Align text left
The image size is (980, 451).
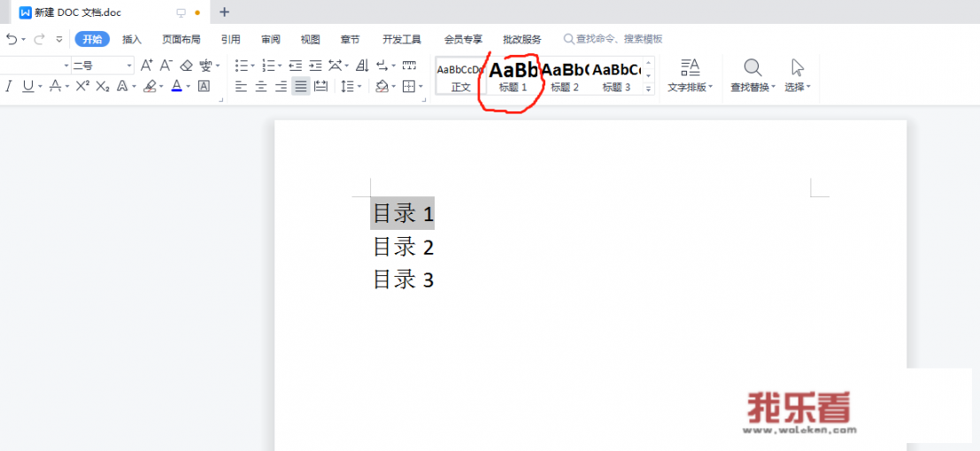[x=242, y=86]
